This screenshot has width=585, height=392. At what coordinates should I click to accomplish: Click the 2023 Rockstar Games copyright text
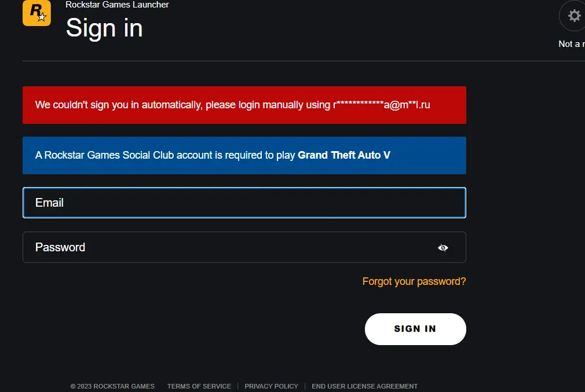(112, 386)
